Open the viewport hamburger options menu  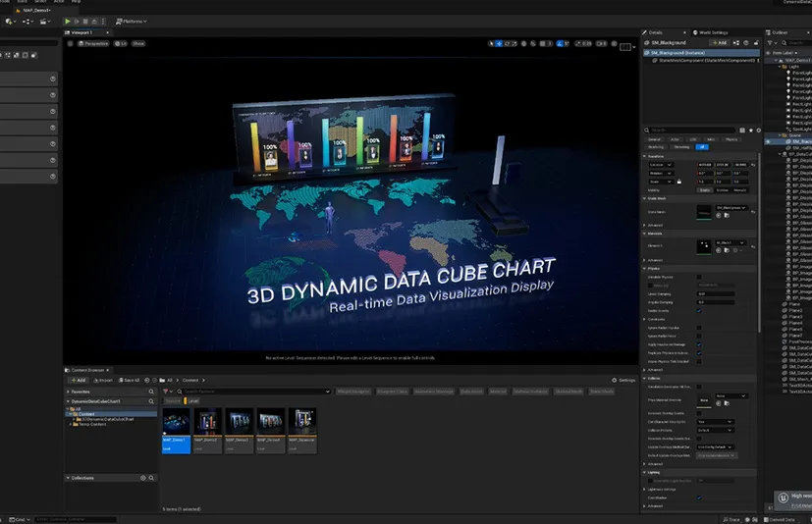tap(70, 43)
